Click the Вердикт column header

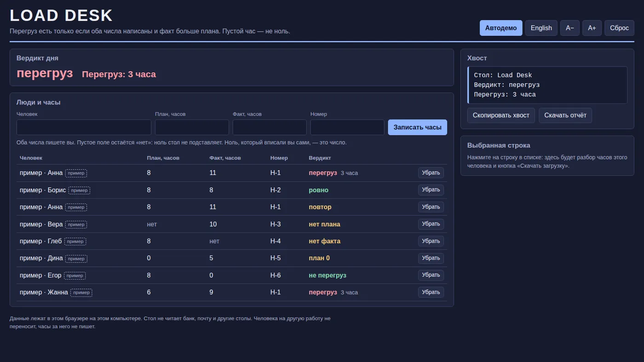click(320, 158)
